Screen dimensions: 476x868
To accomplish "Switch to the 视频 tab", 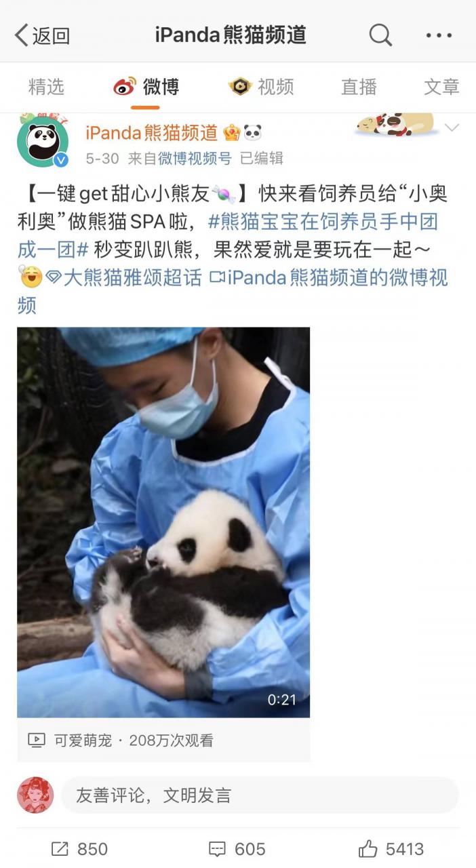I will pyautogui.click(x=261, y=87).
